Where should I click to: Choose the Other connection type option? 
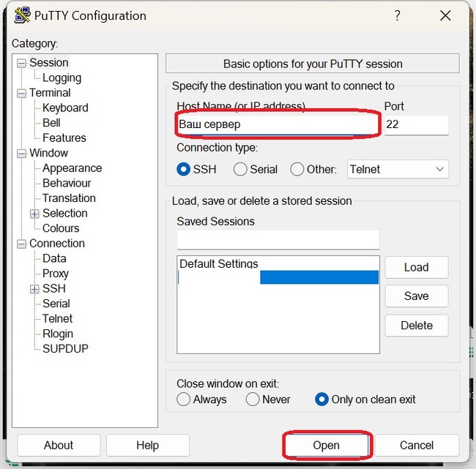click(297, 169)
